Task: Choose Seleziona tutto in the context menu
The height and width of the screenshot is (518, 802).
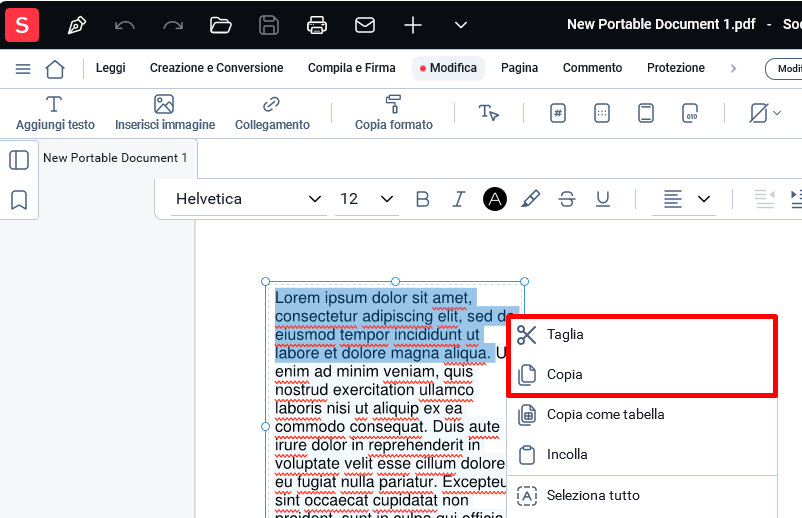Action: [x=642, y=495]
